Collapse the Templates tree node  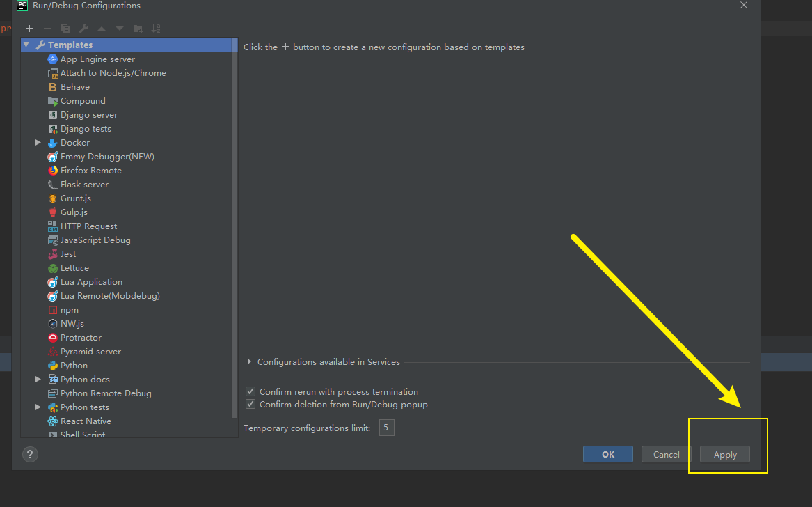click(26, 45)
